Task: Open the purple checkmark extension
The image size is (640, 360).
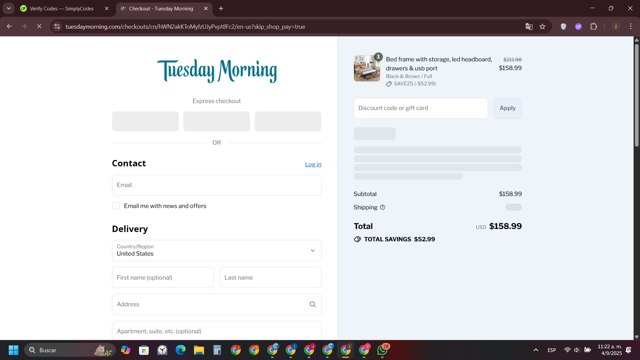Action: pyautogui.click(x=578, y=27)
